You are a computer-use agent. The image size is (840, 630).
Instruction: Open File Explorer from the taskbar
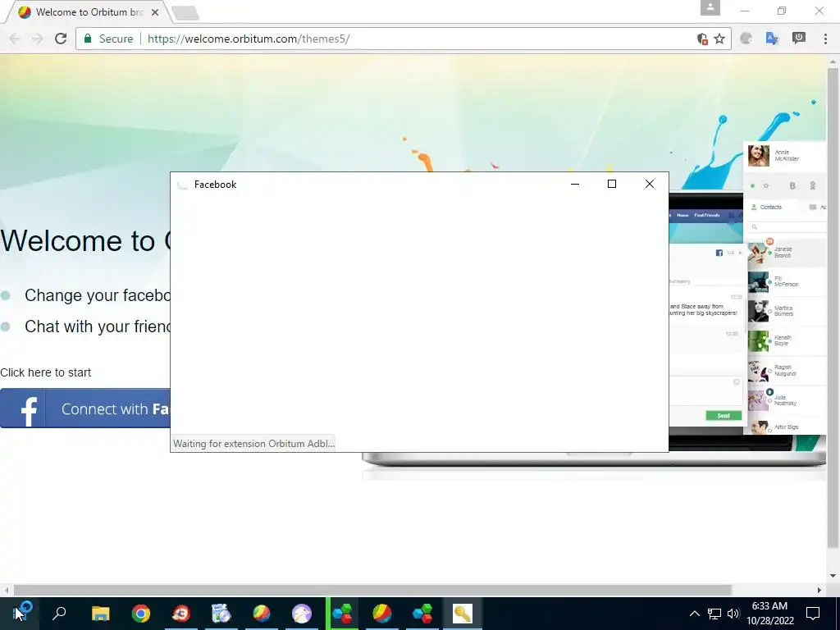[x=100, y=614]
